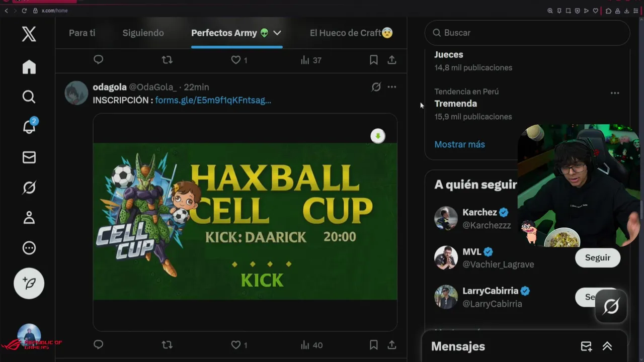The image size is (644, 362).
Task: Open LarryCabirria profile name
Action: (491, 291)
